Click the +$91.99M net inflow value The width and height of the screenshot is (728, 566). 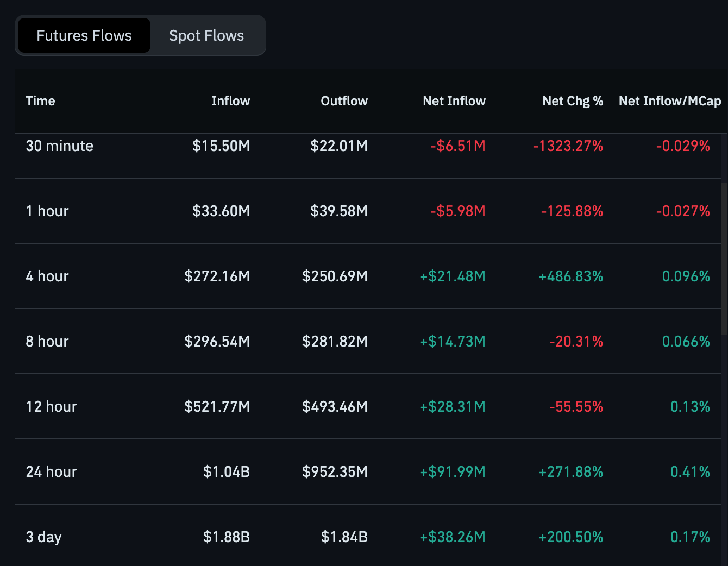[x=452, y=472]
